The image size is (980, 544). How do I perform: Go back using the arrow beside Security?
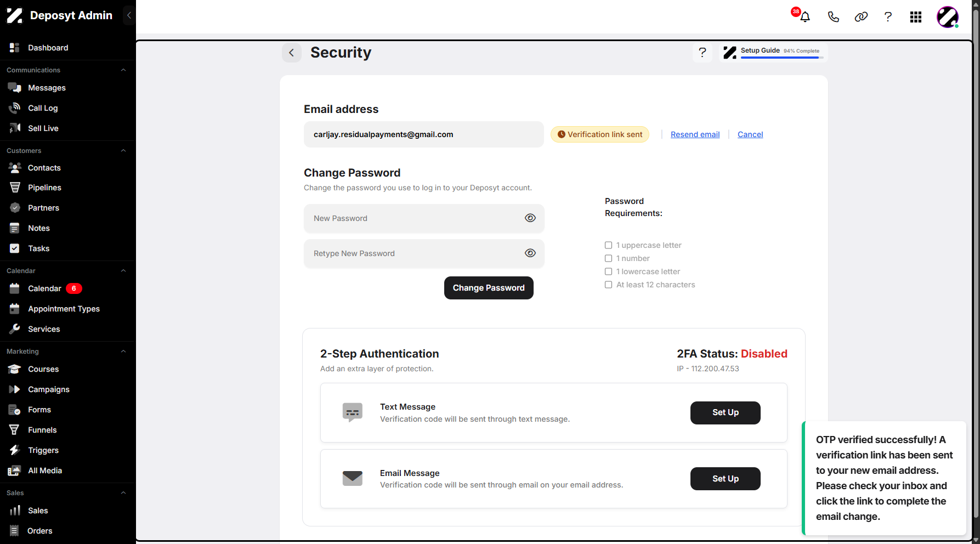[292, 53]
